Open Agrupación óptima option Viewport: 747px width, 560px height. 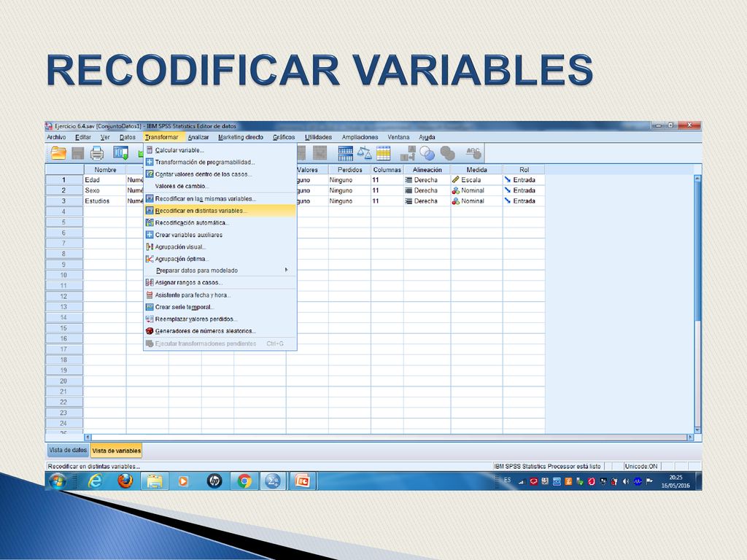pos(220,259)
